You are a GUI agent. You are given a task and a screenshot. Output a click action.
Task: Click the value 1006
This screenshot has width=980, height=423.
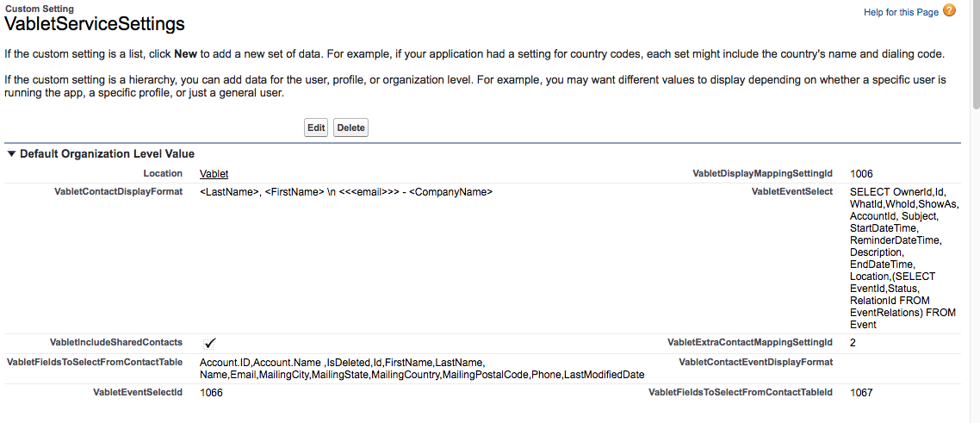pyautogui.click(x=861, y=174)
